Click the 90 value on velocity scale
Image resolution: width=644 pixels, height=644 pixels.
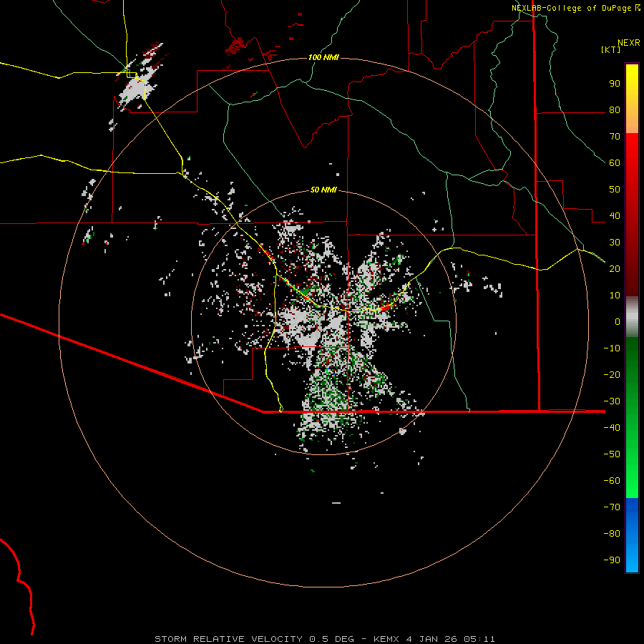click(615, 84)
